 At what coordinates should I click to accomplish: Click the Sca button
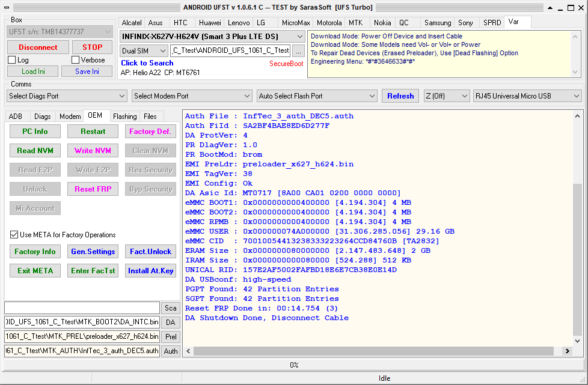point(170,308)
